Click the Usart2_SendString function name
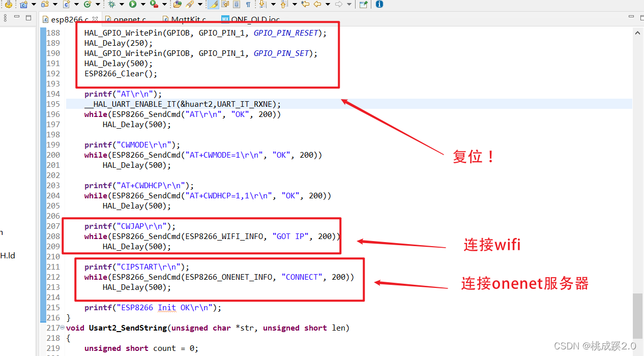This screenshot has height=356, width=644. 128,328
